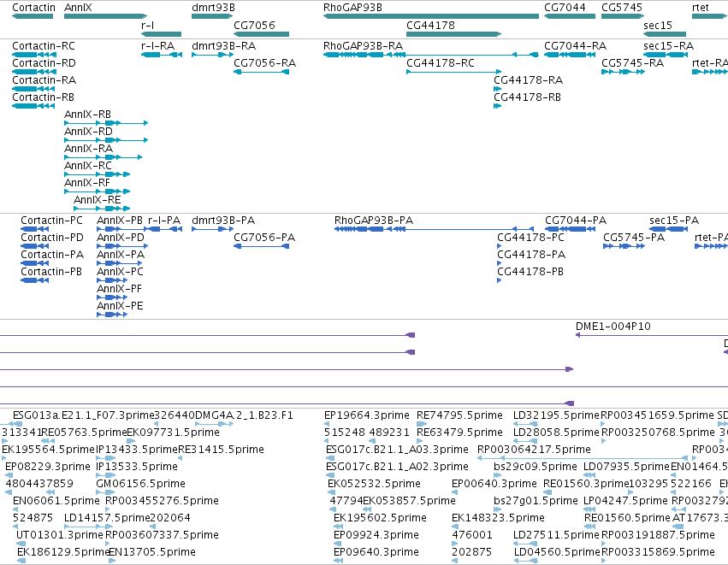The image size is (728, 565).
Task: Select the dmrt93B-PA protein label
Action: coord(223,221)
